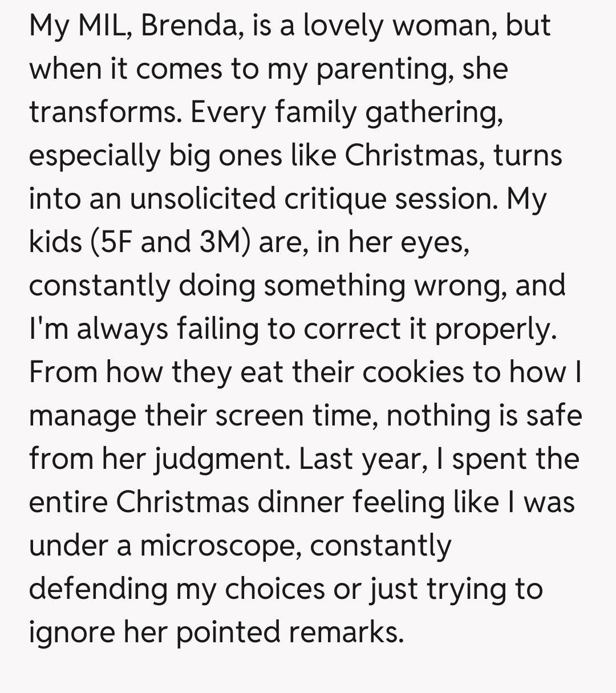Click the word "kids" in the text

point(55,242)
